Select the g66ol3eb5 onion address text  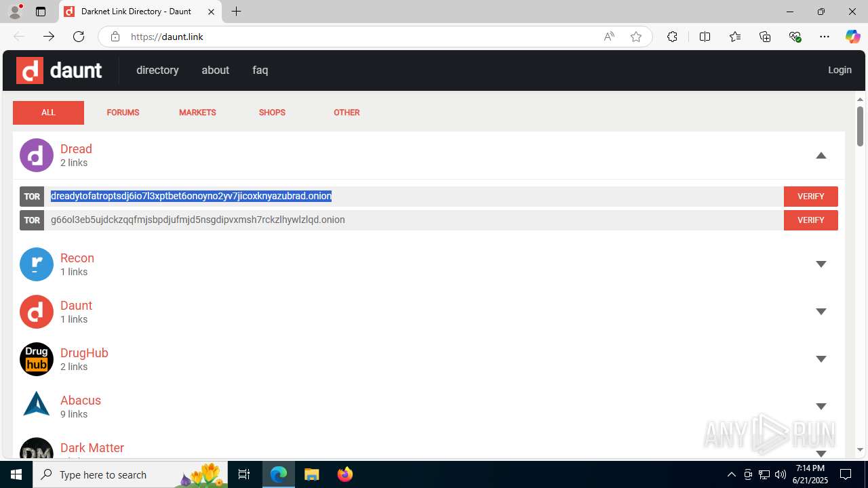(198, 220)
